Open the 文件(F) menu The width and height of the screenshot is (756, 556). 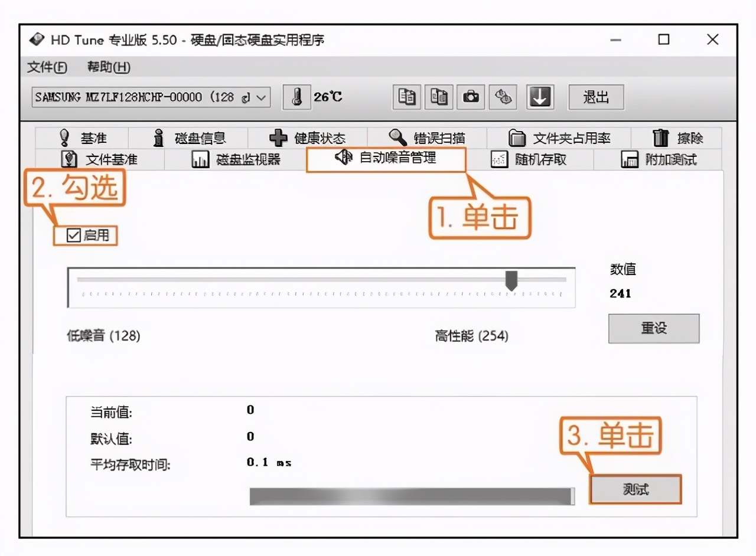(47, 67)
